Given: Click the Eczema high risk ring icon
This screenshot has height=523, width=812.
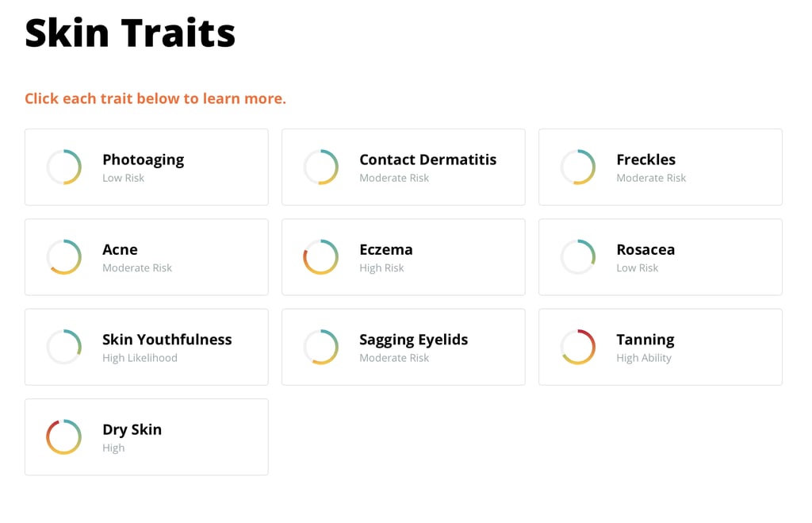Looking at the screenshot, I should pos(321,257).
